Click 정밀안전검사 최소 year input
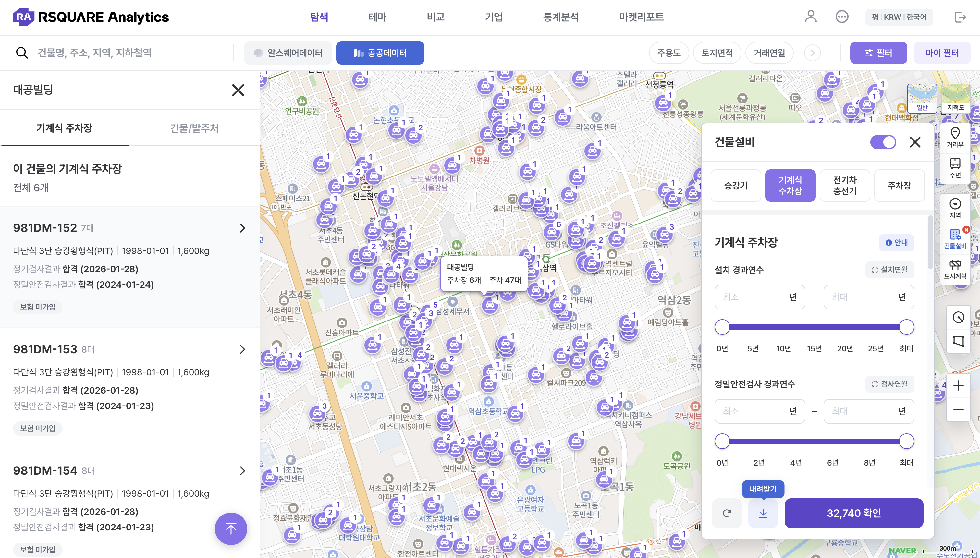This screenshot has height=558, width=980. [760, 411]
